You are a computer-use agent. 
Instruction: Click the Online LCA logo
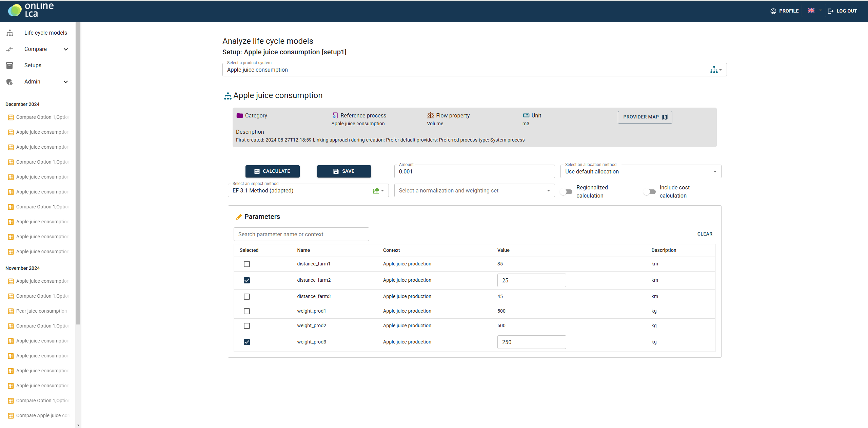pos(31,10)
